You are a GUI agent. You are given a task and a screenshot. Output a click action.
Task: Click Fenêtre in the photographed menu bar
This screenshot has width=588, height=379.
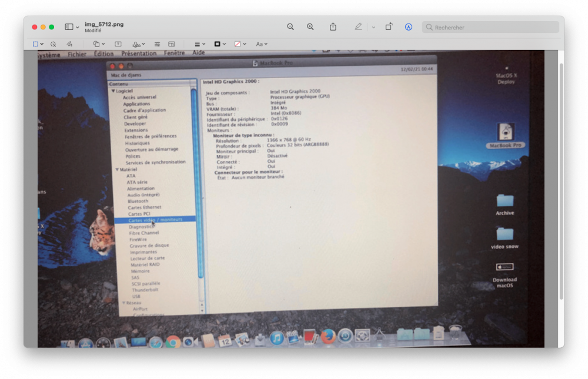pyautogui.click(x=174, y=53)
